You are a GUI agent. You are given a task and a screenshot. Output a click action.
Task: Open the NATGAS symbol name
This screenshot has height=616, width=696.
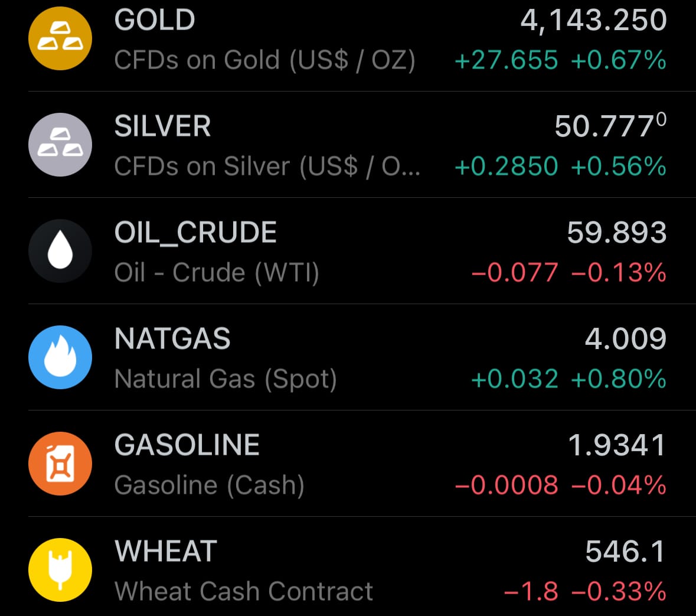tap(172, 339)
